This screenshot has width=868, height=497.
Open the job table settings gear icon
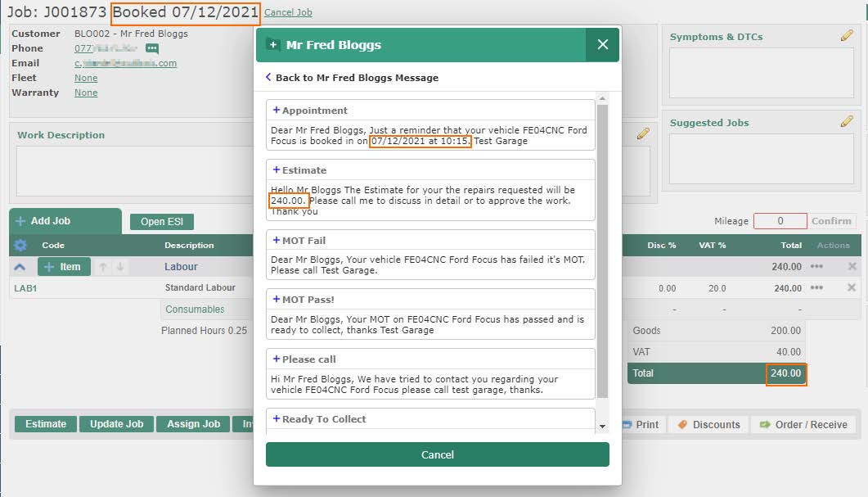[x=20, y=245]
